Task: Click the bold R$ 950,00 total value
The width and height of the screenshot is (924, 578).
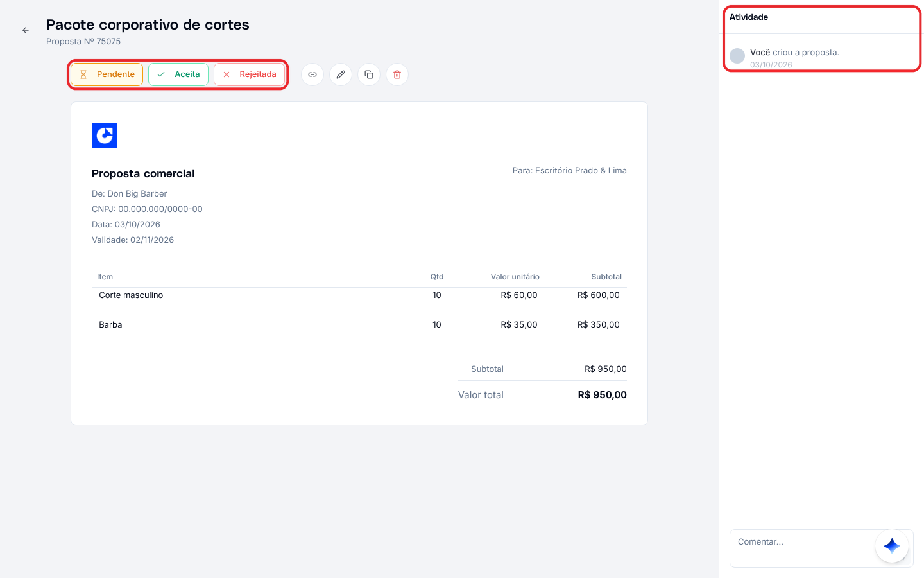Action: [603, 395]
